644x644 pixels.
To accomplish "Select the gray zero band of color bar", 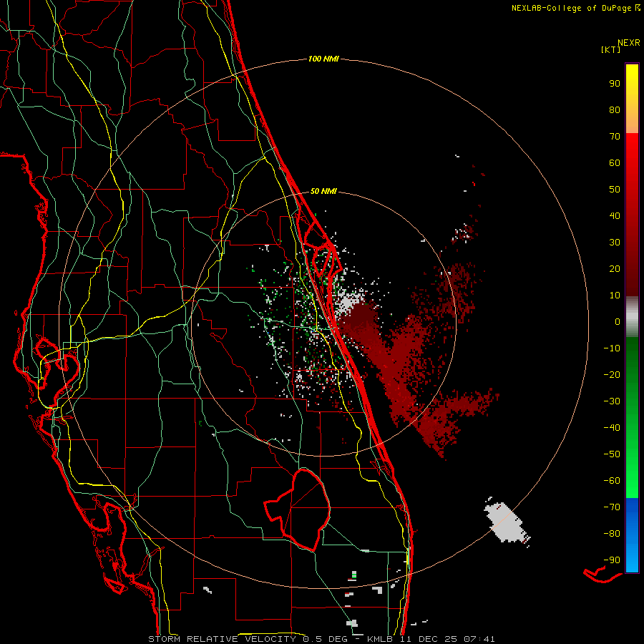I will [x=632, y=317].
